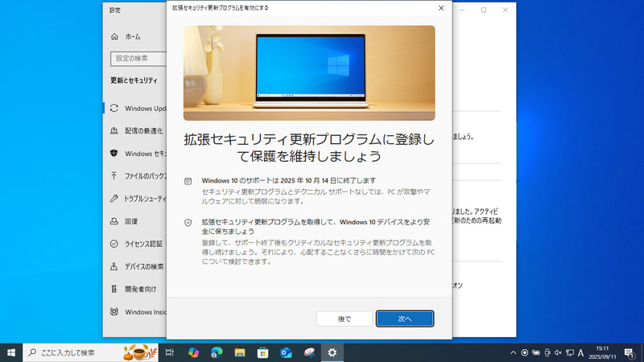
Task: Open File Explorer from the taskbar
Action: click(x=240, y=352)
